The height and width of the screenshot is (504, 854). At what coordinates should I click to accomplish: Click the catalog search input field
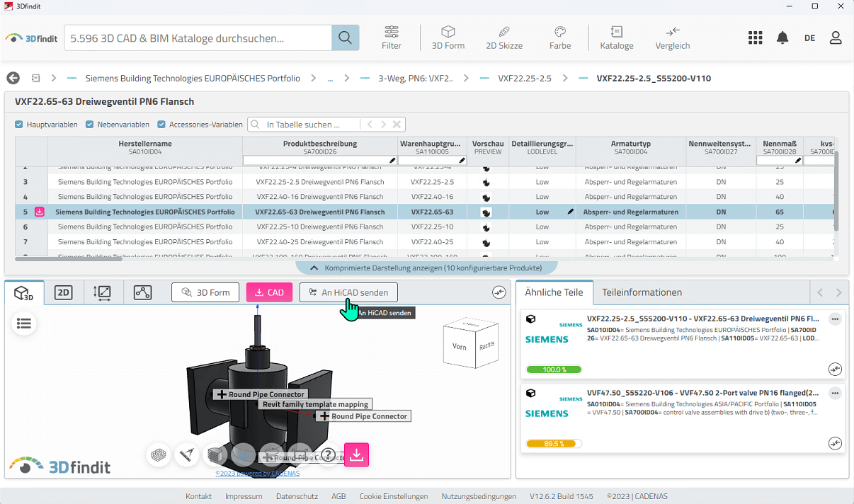[x=198, y=38]
